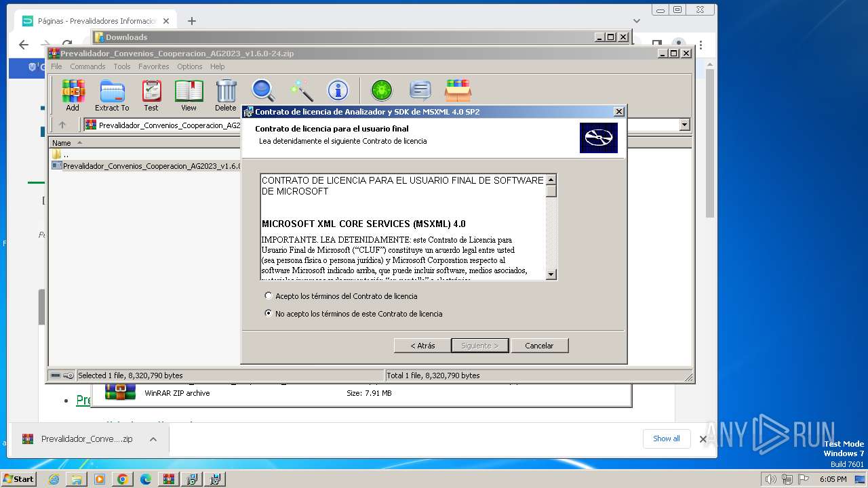Open the Favorites menu
The width and height of the screenshot is (868, 488).
(x=154, y=66)
